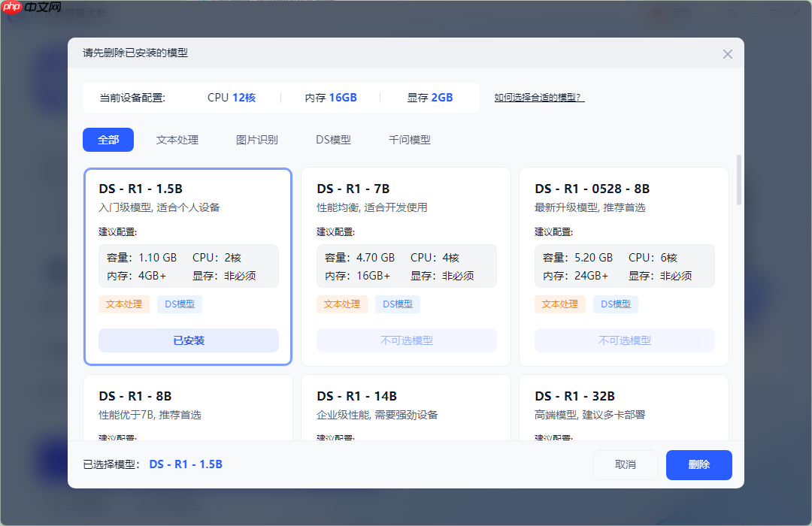Click the 文本处理 tag on DS-R1-7B card

click(342, 304)
